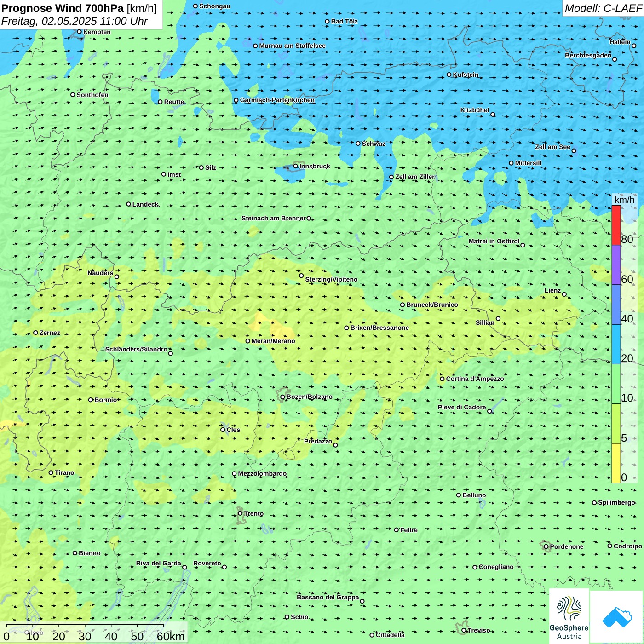Screen dimensions: 644x644
Task: Click the purple 60 km/h legend band
Action: click(616, 265)
